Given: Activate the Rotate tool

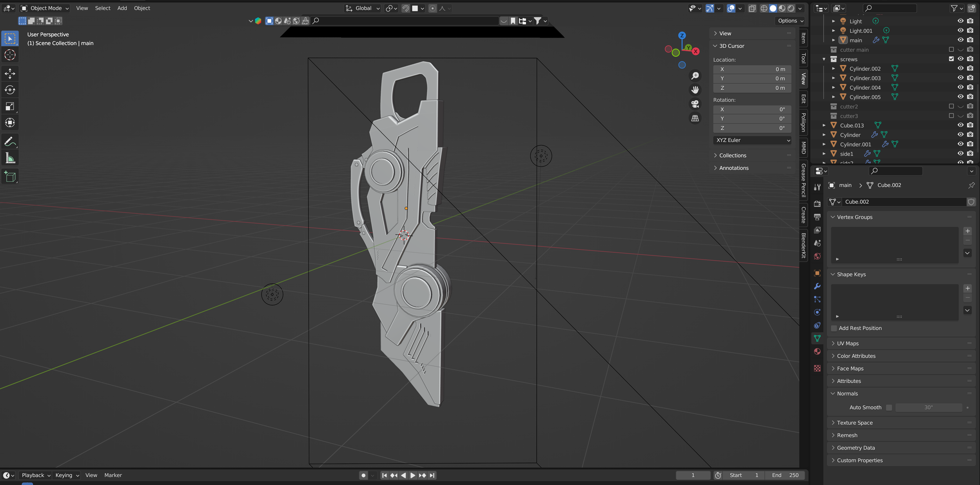Looking at the screenshot, I should (x=10, y=90).
